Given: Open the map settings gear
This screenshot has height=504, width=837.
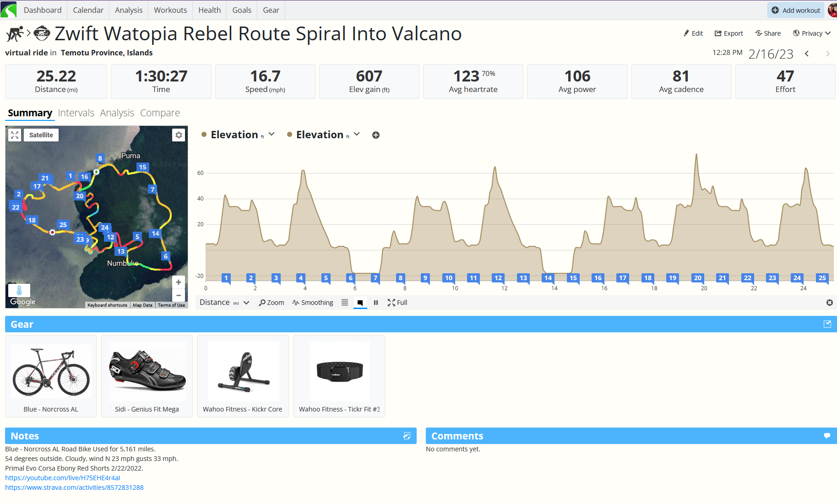Looking at the screenshot, I should pos(179,135).
